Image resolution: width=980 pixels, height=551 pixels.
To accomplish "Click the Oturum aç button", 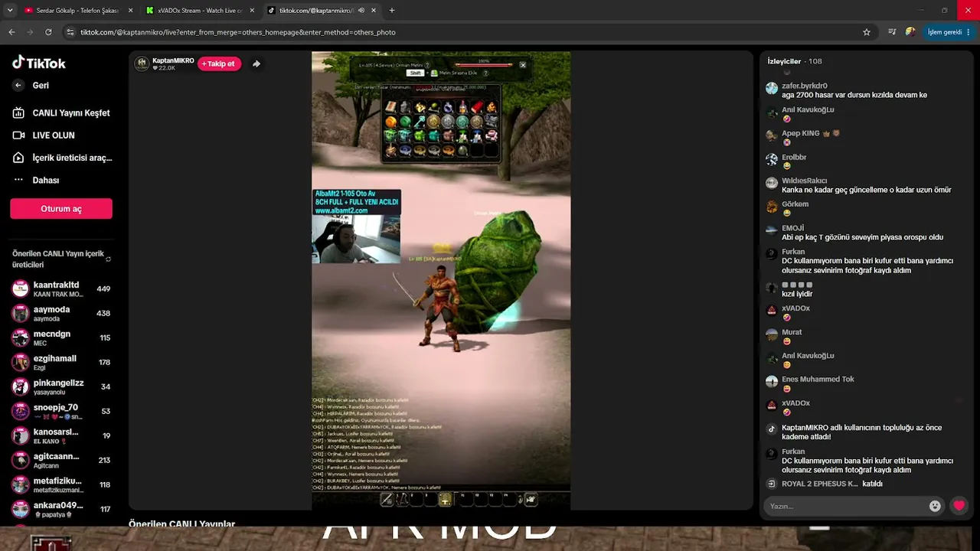I will pos(61,209).
